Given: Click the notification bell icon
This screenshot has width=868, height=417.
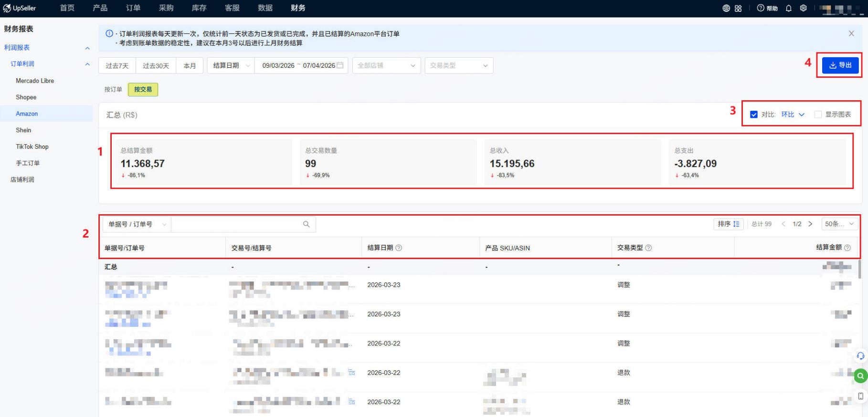Looking at the screenshot, I should pos(789,8).
